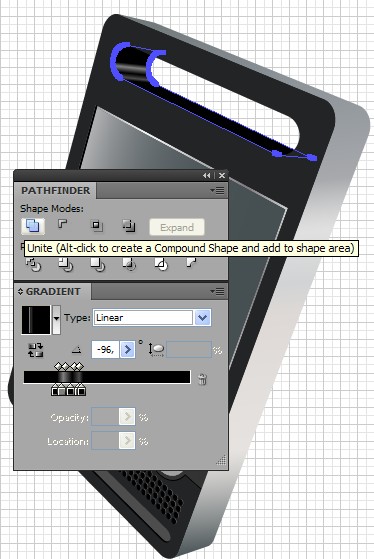The height and width of the screenshot is (559, 374).
Task: Open the gradient swatch picker arrow
Action: point(56,319)
